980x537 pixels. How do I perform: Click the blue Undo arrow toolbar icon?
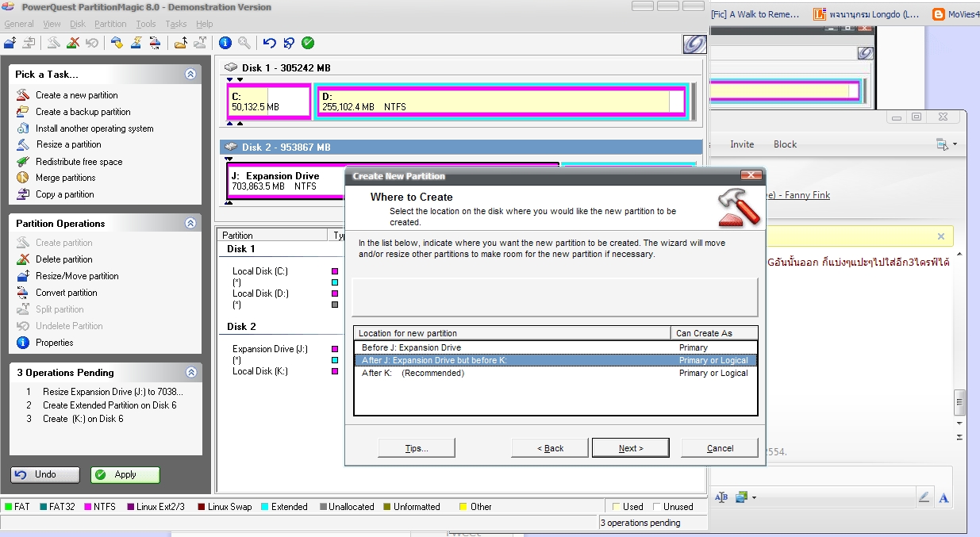pyautogui.click(x=270, y=43)
